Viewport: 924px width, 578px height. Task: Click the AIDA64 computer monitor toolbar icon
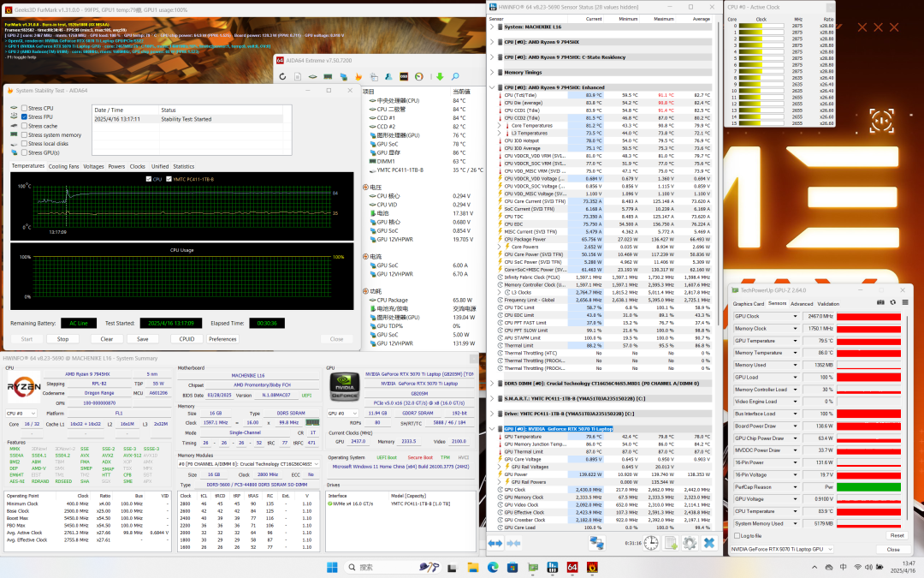344,77
